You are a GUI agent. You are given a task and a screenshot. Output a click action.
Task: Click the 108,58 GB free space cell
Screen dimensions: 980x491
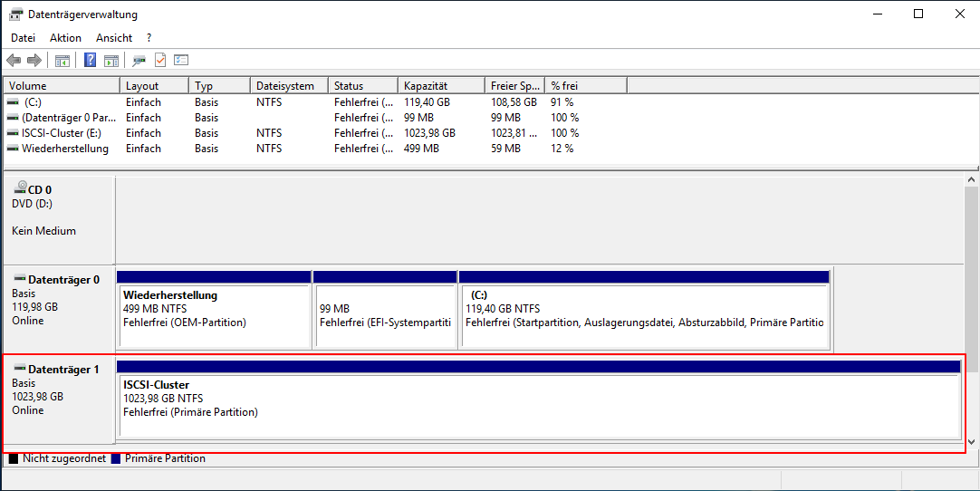pos(514,102)
